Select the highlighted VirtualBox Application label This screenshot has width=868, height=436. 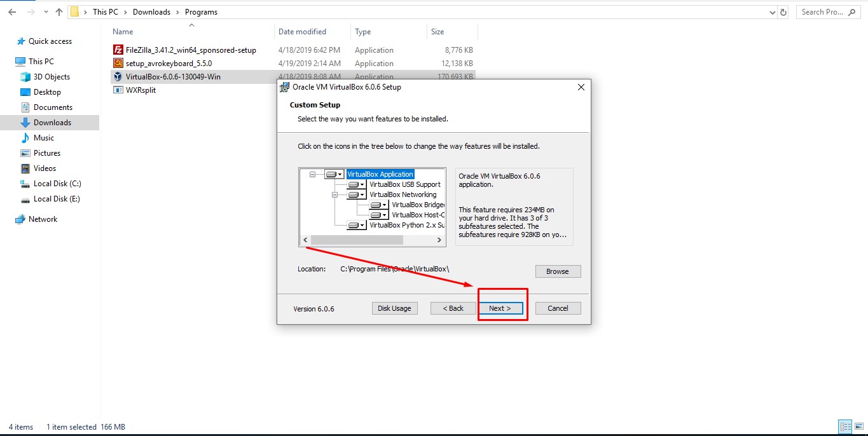(380, 174)
